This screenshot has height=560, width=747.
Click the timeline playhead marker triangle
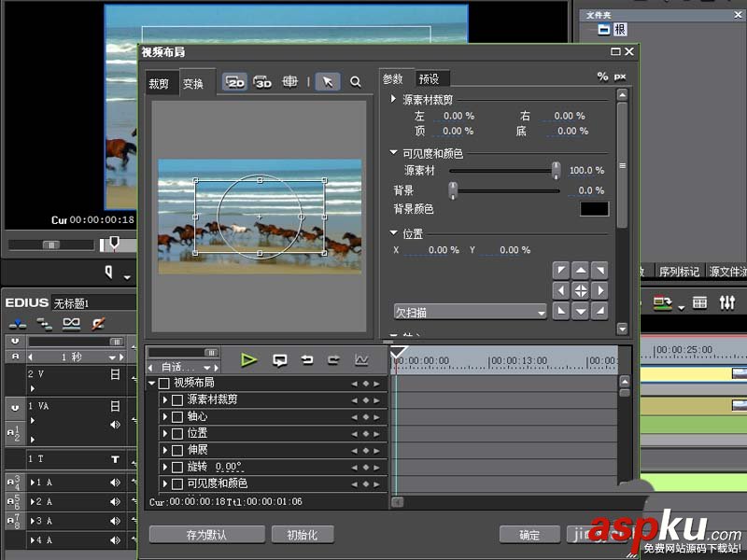coord(399,348)
